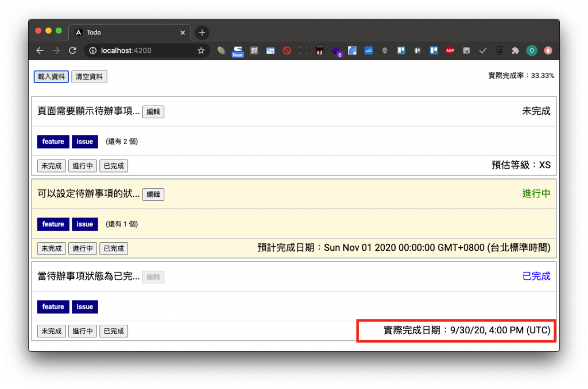Set 頁面需要顯示待辦事項 todo to 進行中
This screenshot has width=588, height=389.
[x=83, y=166]
